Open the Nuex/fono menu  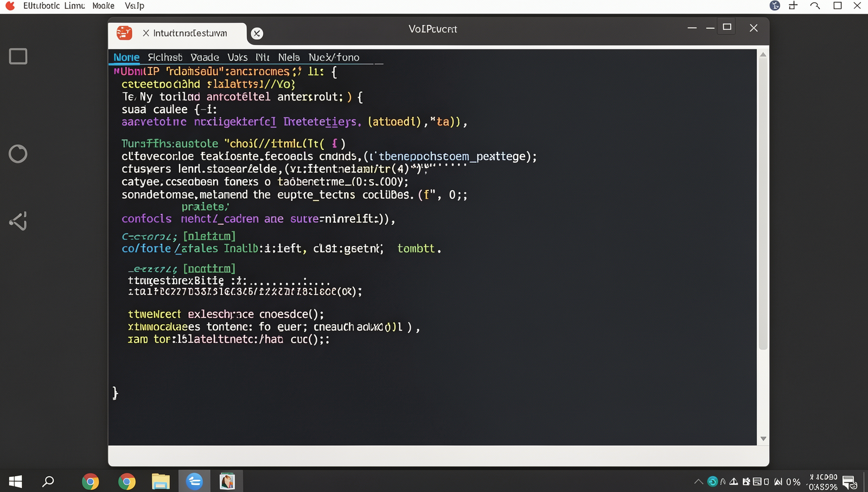point(334,57)
